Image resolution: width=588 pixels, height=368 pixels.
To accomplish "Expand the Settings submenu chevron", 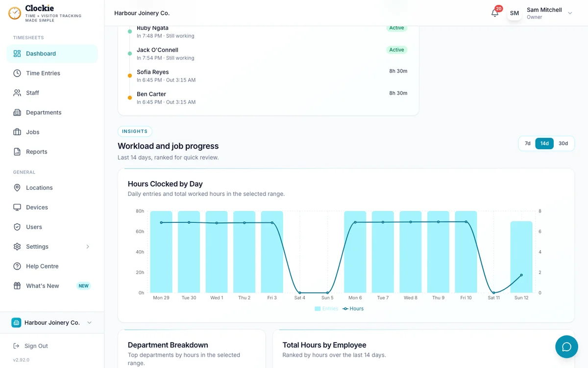I will [88, 246].
